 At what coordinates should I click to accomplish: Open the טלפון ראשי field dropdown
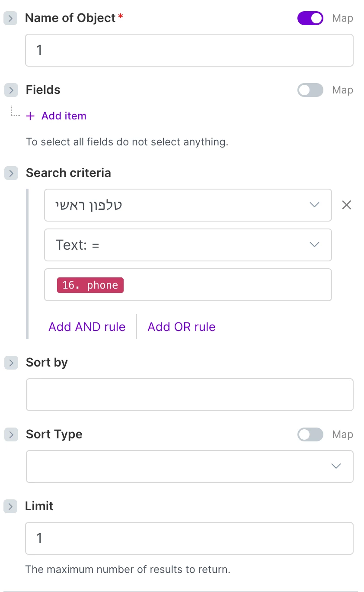188,205
